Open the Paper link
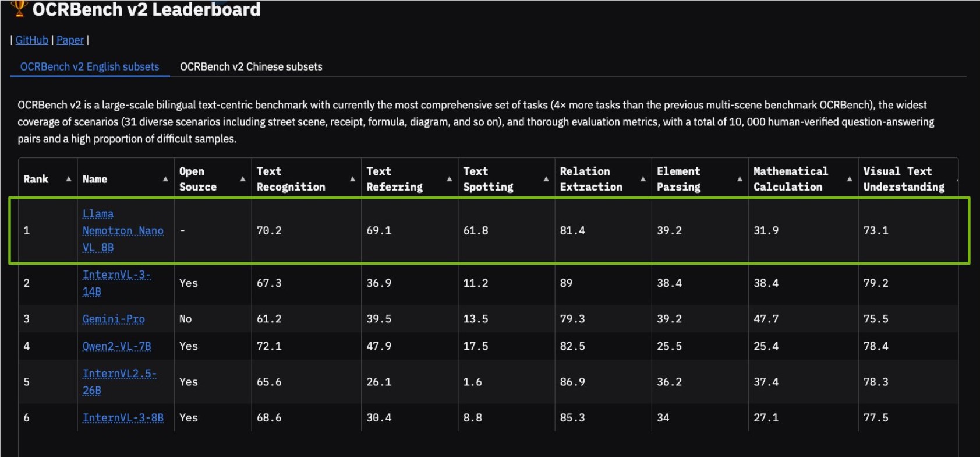Viewport: 980px width, 457px height. pyautogui.click(x=70, y=40)
